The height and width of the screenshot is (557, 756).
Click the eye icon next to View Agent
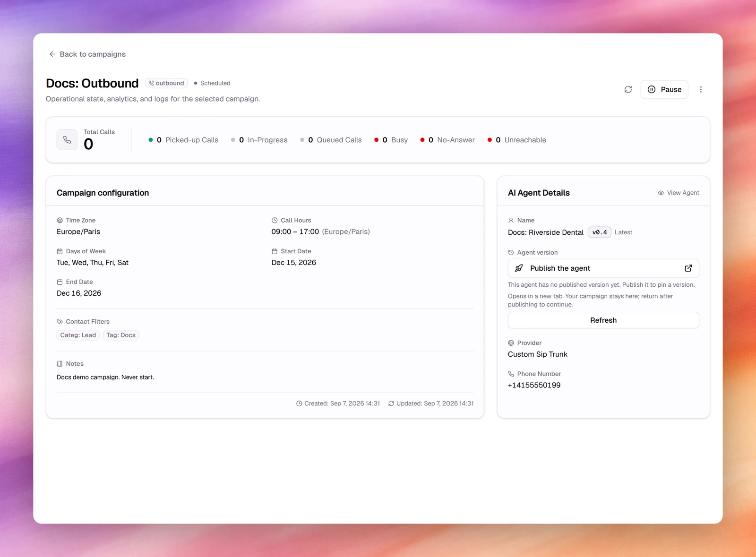point(661,193)
